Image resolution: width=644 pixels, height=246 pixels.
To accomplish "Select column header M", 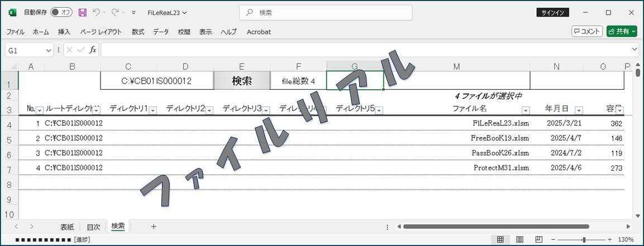I will point(457,66).
